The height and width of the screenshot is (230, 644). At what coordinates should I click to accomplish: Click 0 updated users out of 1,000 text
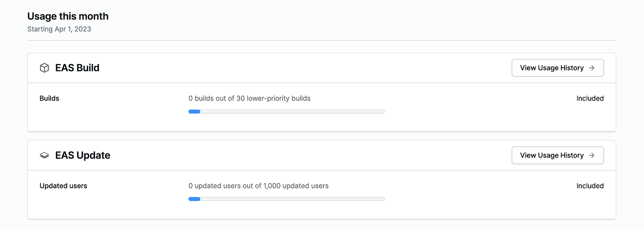pyautogui.click(x=258, y=186)
